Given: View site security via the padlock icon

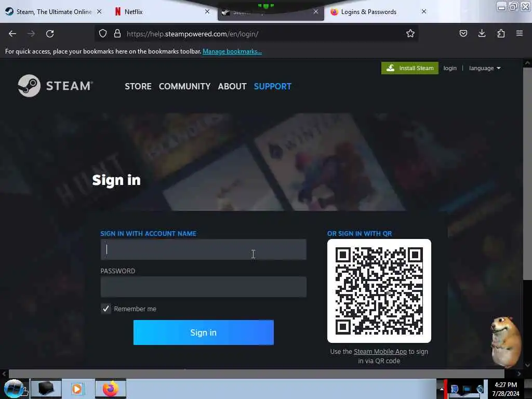Looking at the screenshot, I should [x=117, y=34].
